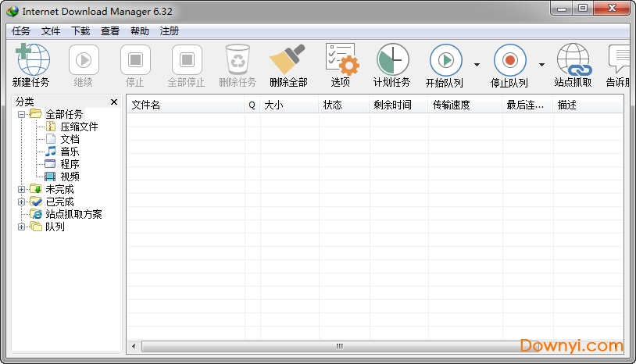Launch the 站点抓取 site grabber icon
The height and width of the screenshot is (364, 636).
click(x=573, y=60)
